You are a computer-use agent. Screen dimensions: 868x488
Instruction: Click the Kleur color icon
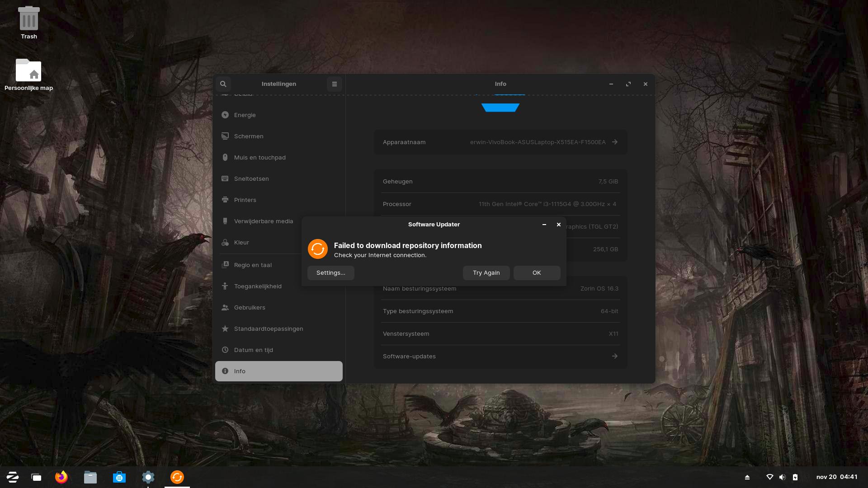[225, 243]
